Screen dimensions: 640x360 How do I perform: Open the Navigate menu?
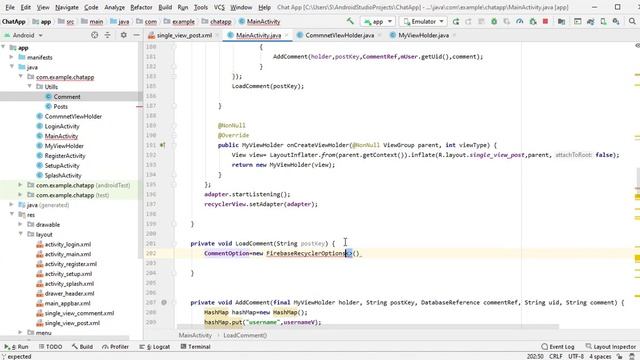click(67, 7)
